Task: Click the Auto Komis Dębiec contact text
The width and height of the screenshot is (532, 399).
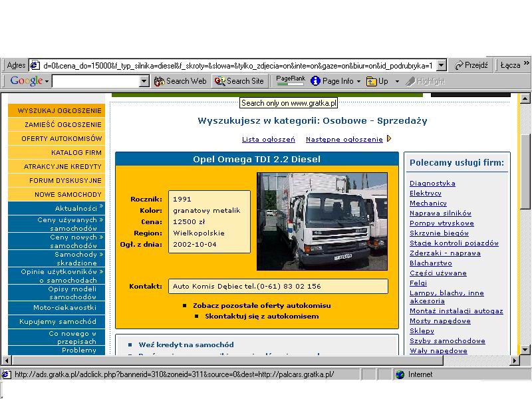Action: click(247, 287)
